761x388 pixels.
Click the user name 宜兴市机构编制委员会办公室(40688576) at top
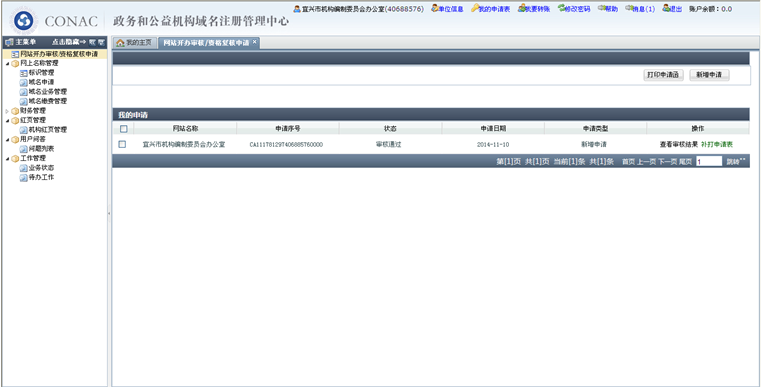[363, 9]
